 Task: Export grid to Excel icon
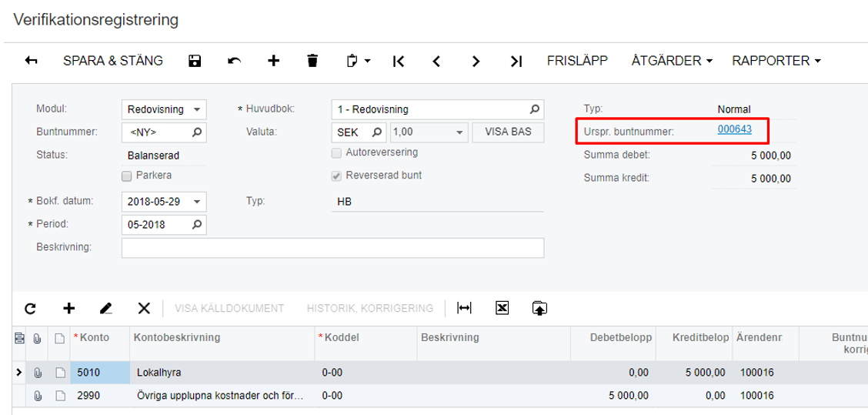point(502,309)
